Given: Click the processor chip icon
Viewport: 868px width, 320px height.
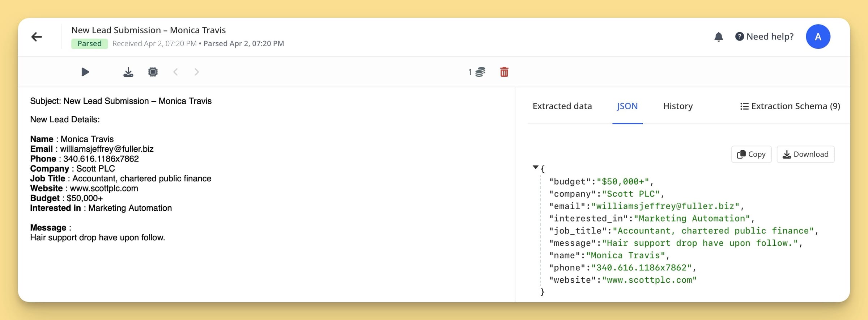Looking at the screenshot, I should point(153,72).
